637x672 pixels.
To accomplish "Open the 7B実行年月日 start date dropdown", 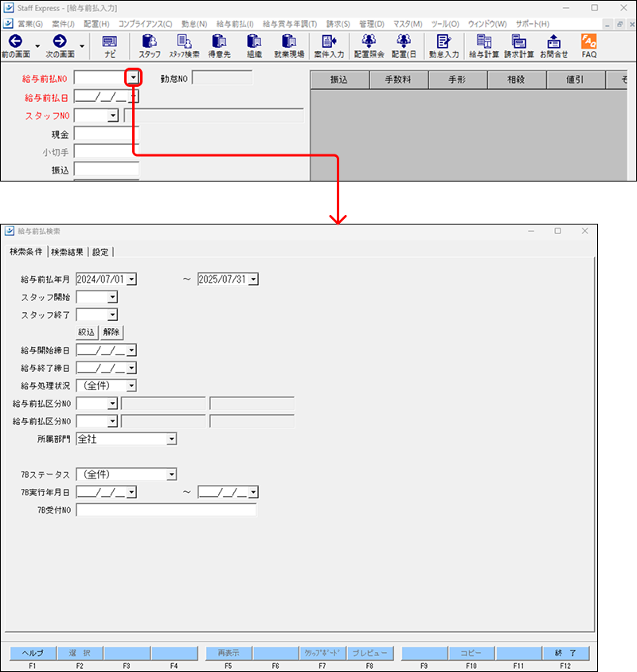I will pyautogui.click(x=131, y=492).
